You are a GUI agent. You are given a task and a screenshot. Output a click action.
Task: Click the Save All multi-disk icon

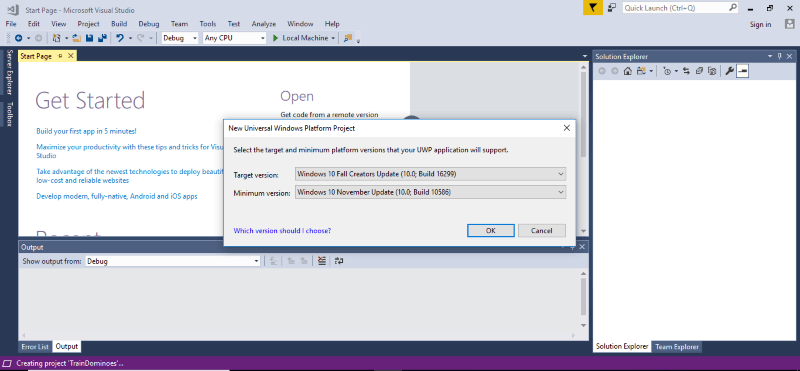pyautogui.click(x=102, y=38)
